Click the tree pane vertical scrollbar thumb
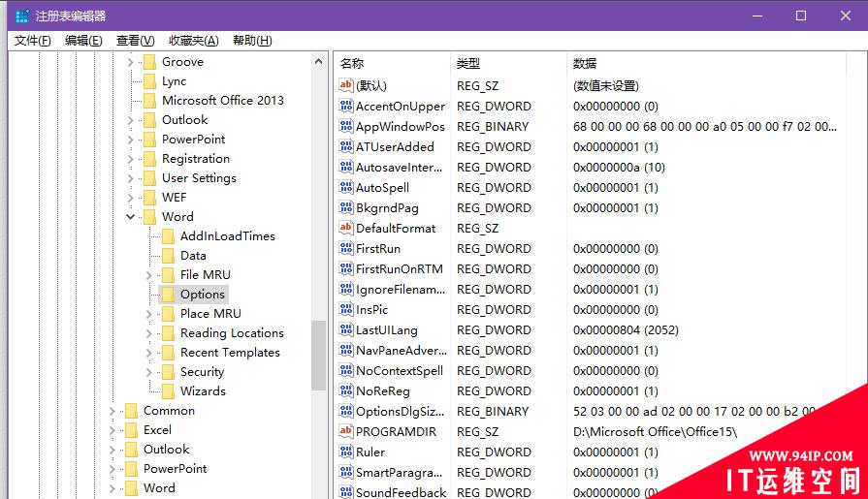 pos(318,356)
